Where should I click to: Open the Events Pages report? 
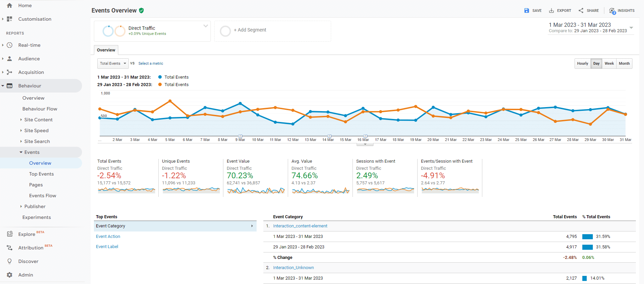36,185
